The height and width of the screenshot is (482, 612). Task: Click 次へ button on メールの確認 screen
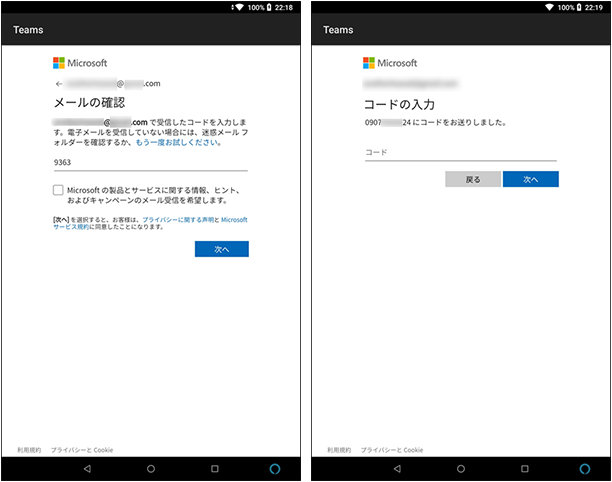pos(222,249)
